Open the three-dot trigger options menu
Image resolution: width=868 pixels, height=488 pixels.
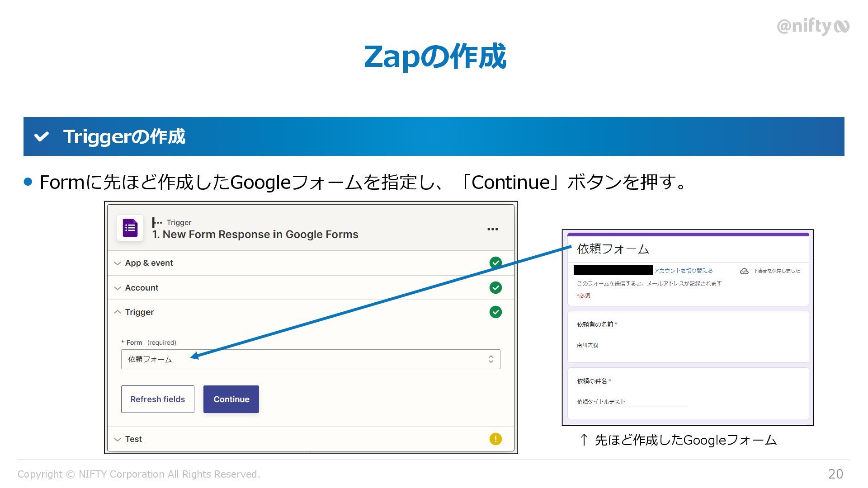click(492, 229)
